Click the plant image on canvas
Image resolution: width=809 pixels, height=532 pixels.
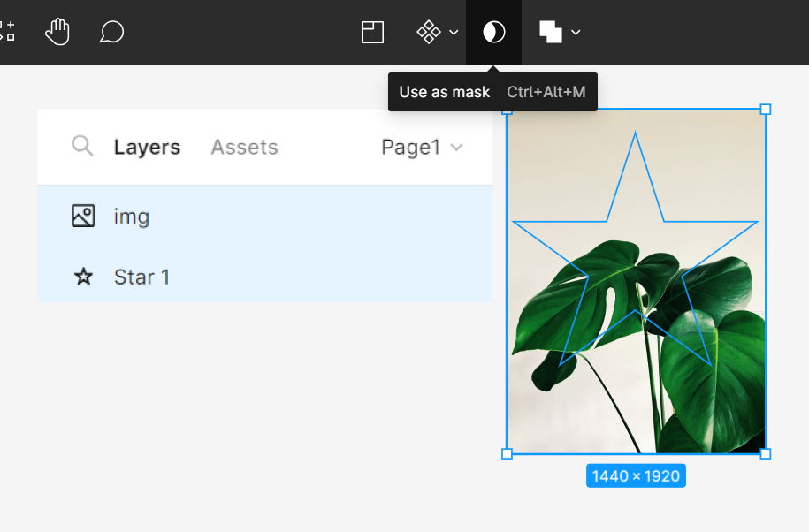pyautogui.click(x=637, y=281)
